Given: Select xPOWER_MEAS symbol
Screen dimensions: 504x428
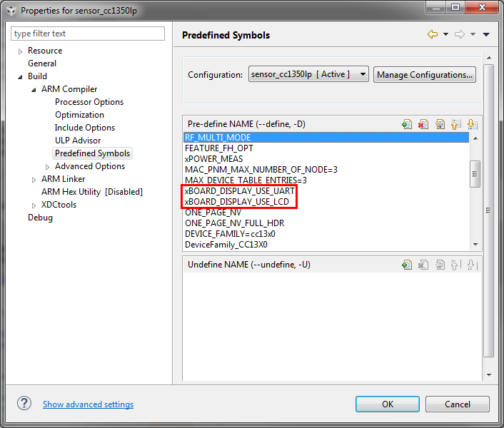Looking at the screenshot, I should (326, 159).
